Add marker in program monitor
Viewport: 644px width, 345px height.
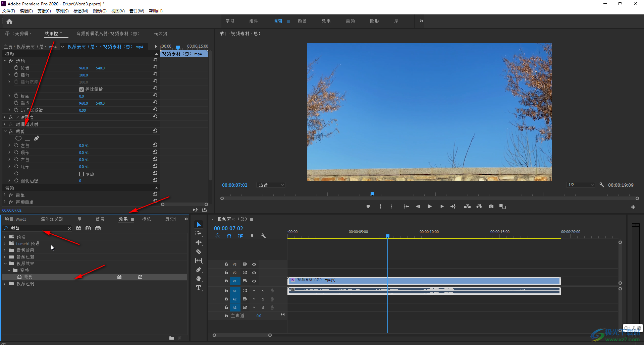(368, 207)
